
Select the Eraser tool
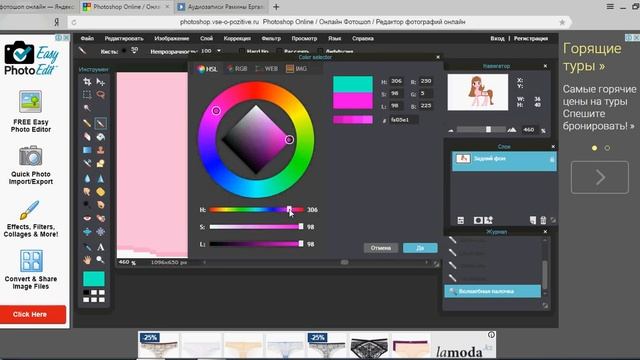click(87, 137)
